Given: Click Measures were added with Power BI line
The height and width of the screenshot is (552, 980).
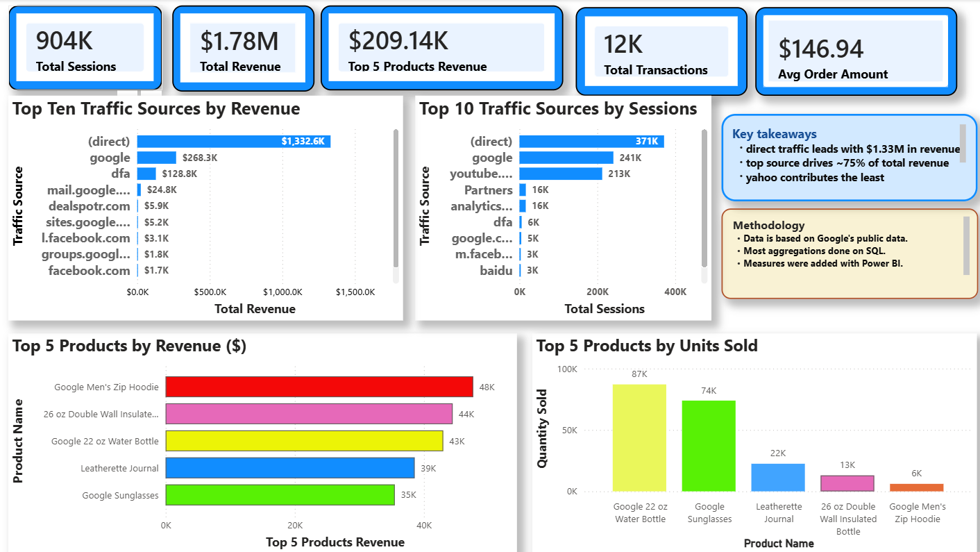Looking at the screenshot, I should coord(823,263).
